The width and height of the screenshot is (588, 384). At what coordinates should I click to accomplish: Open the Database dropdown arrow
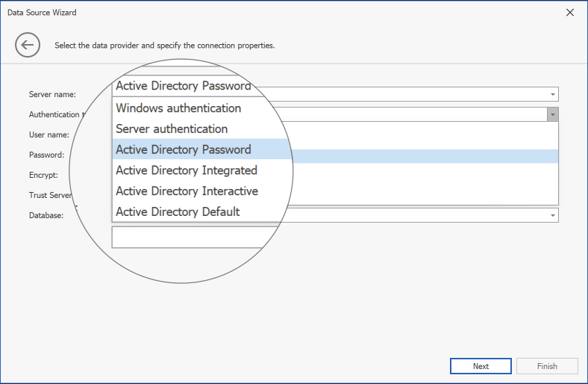point(553,215)
